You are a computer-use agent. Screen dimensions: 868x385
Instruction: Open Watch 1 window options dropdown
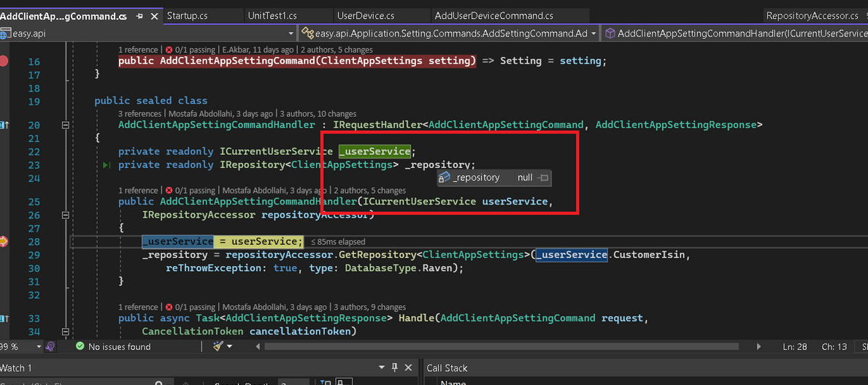381,367
